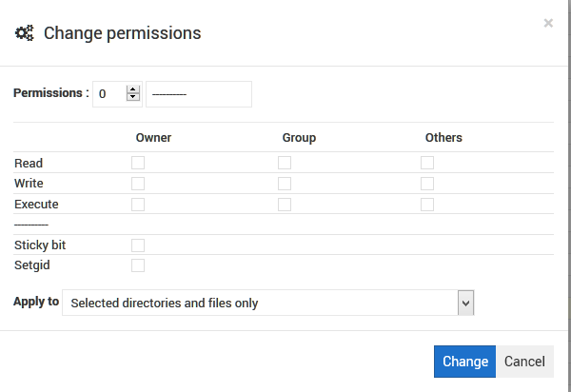The width and height of the screenshot is (571, 392).
Task: Click the symbolic permissions text field
Action: (x=199, y=94)
